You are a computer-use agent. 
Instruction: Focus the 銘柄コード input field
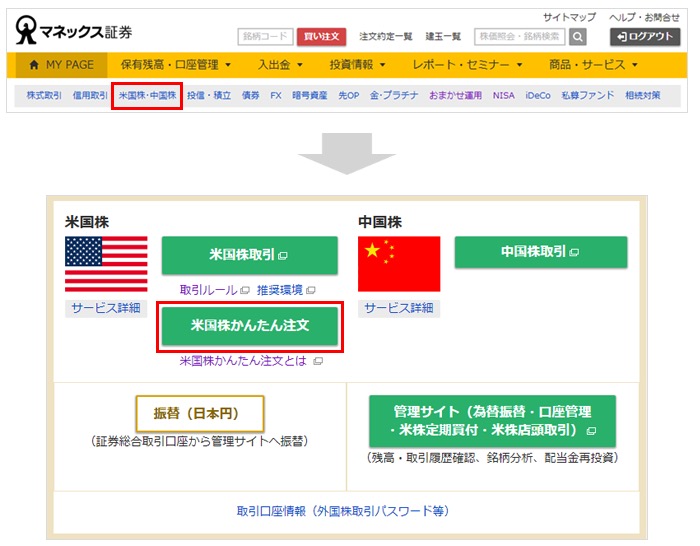pyautogui.click(x=265, y=37)
